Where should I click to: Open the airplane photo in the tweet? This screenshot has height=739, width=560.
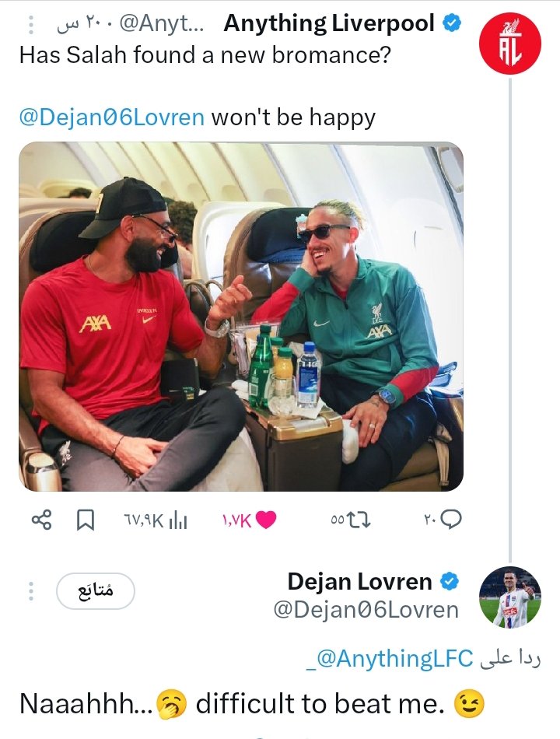[x=241, y=317]
